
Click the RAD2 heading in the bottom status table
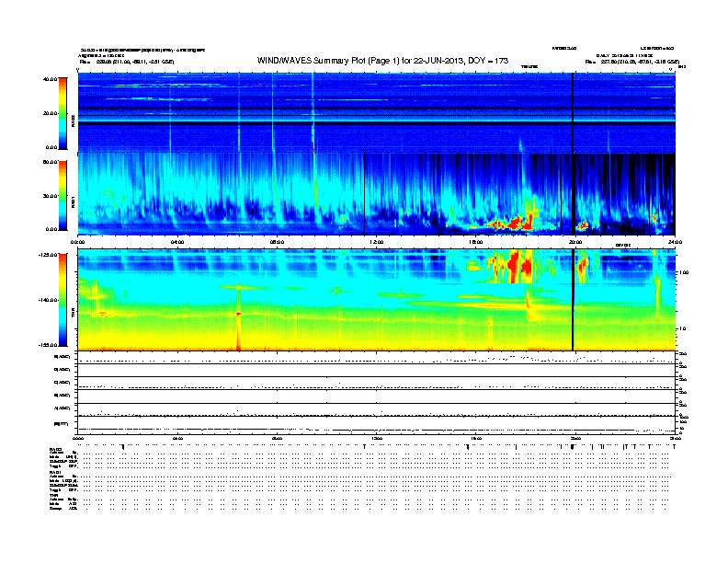[x=56, y=449]
